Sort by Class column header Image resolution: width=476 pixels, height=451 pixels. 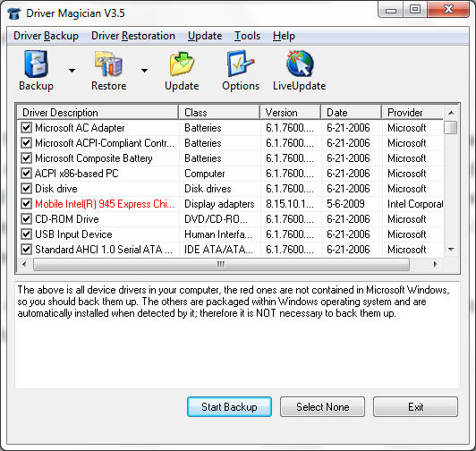click(219, 113)
